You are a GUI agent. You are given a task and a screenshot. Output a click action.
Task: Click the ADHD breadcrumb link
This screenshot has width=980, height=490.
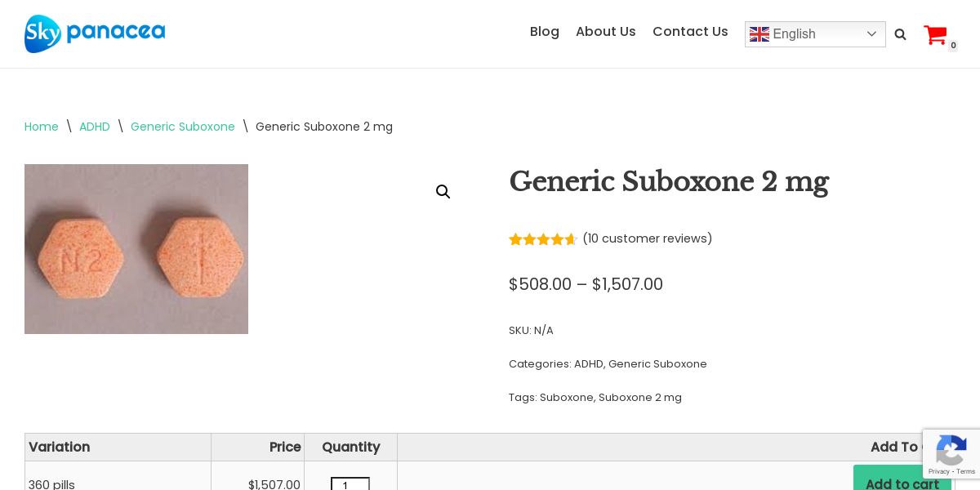point(95,127)
